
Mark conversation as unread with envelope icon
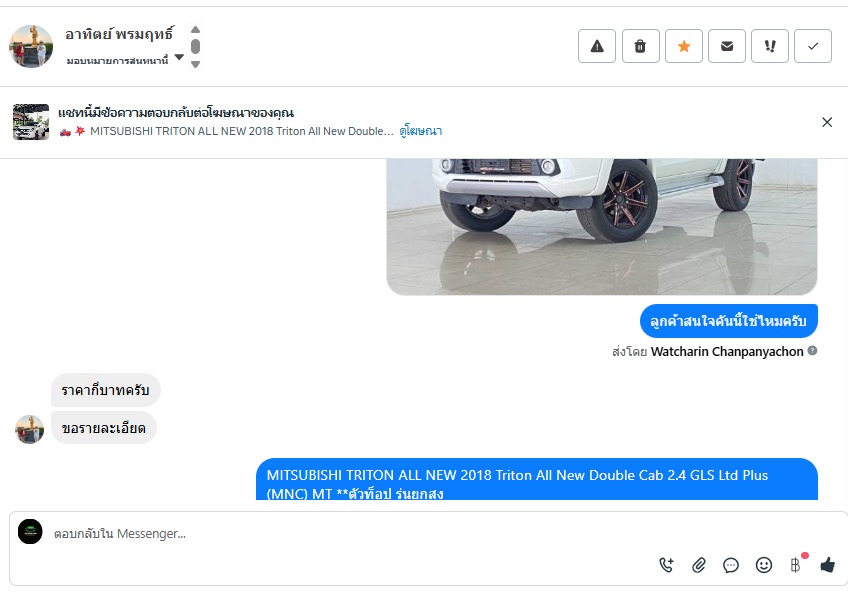(727, 46)
